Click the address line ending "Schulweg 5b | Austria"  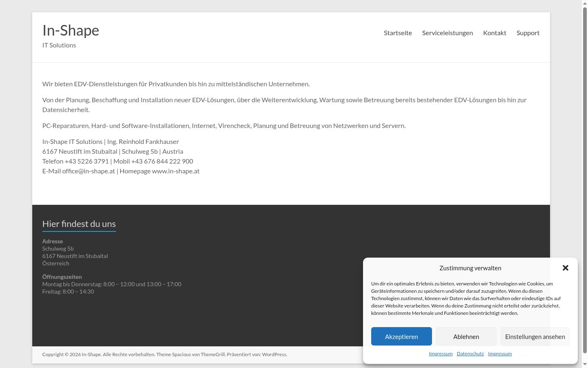[113, 151]
